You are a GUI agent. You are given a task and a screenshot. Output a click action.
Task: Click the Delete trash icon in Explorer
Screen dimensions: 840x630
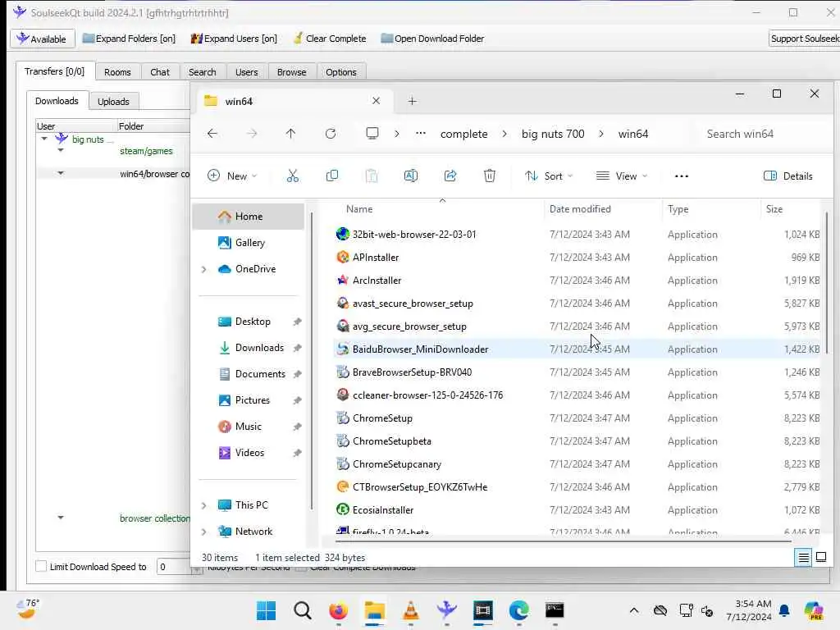pyautogui.click(x=489, y=176)
